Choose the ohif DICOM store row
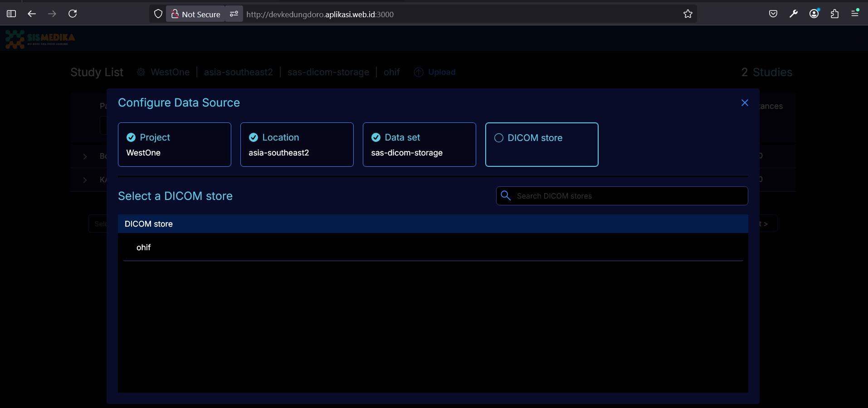Viewport: 868px width, 408px height. (433, 248)
